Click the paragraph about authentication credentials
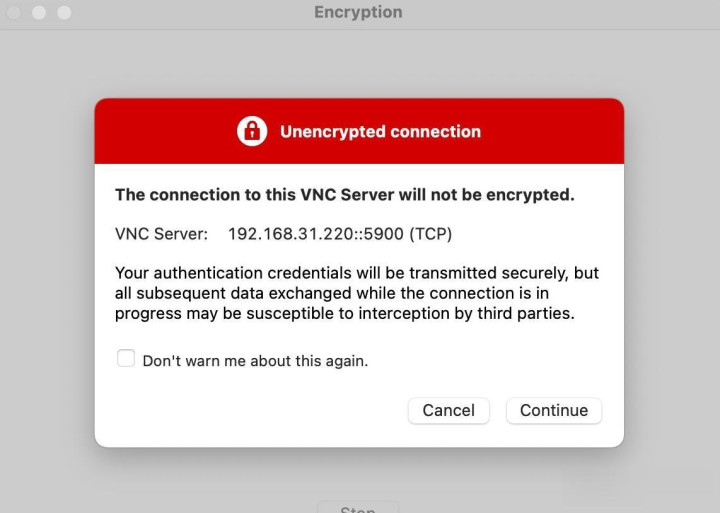The width and height of the screenshot is (720, 513). (357, 293)
